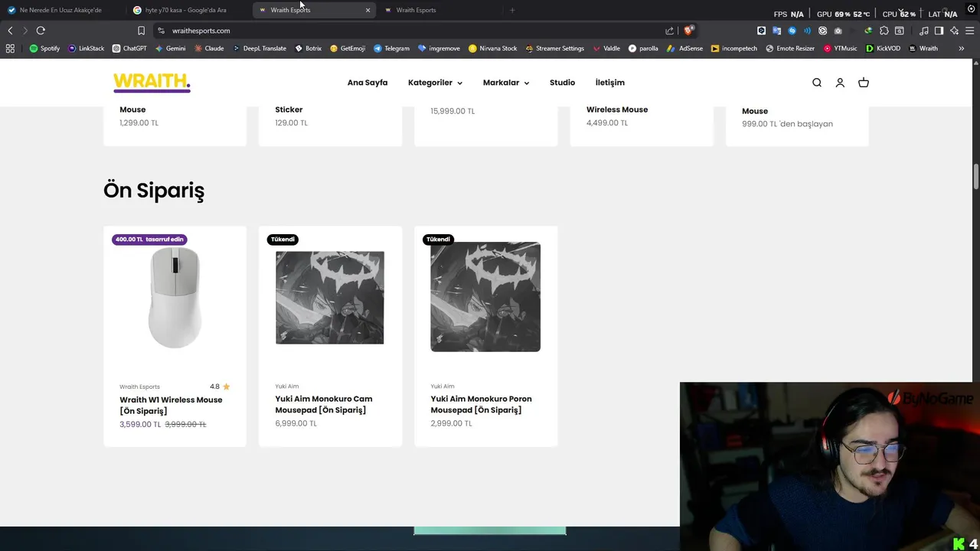The width and height of the screenshot is (980, 551).
Task: Click the 4.8 star rating
Action: 220,386
